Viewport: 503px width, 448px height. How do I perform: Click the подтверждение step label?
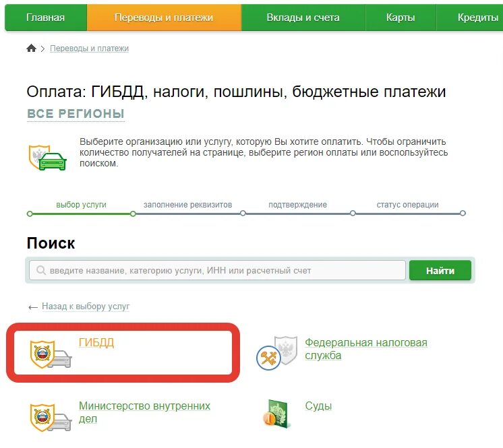click(298, 205)
